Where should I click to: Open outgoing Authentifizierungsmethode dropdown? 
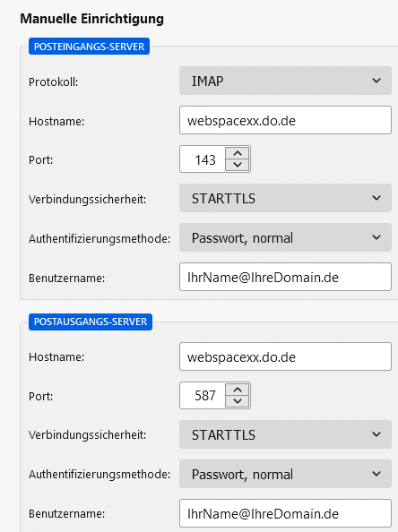[x=285, y=474]
